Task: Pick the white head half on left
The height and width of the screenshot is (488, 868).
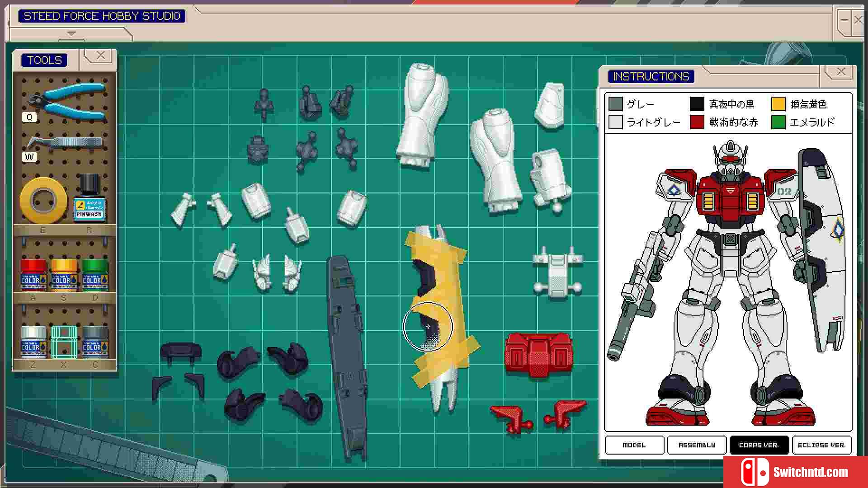Action: click(262, 272)
